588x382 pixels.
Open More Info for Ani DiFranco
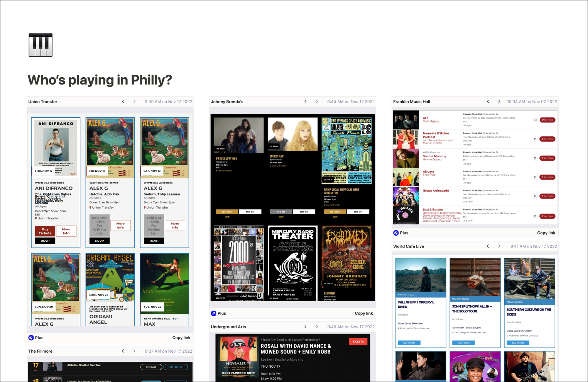point(66,231)
